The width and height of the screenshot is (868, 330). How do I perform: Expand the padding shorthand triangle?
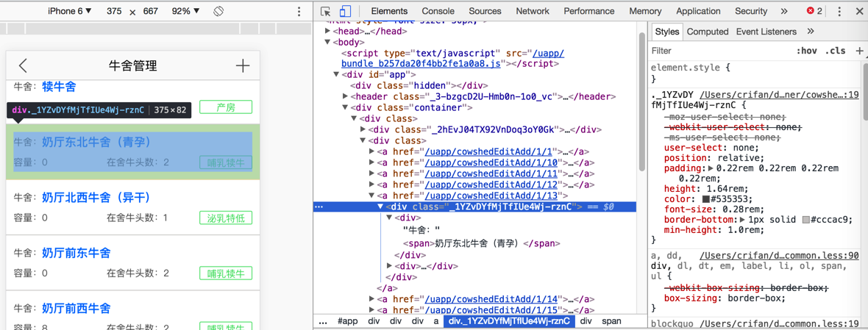point(711,168)
